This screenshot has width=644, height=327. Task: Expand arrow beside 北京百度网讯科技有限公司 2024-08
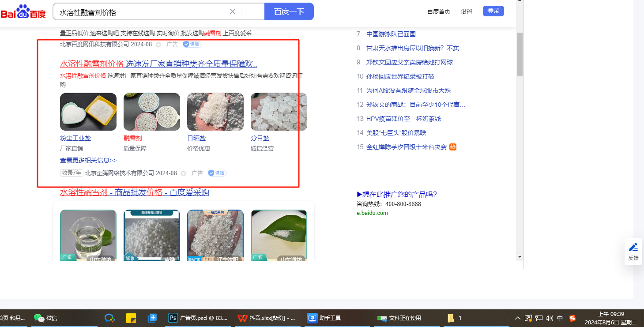[158, 45]
